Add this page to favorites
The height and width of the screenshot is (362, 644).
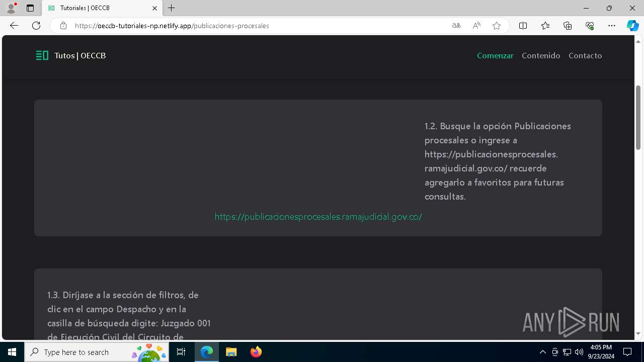tap(497, 26)
